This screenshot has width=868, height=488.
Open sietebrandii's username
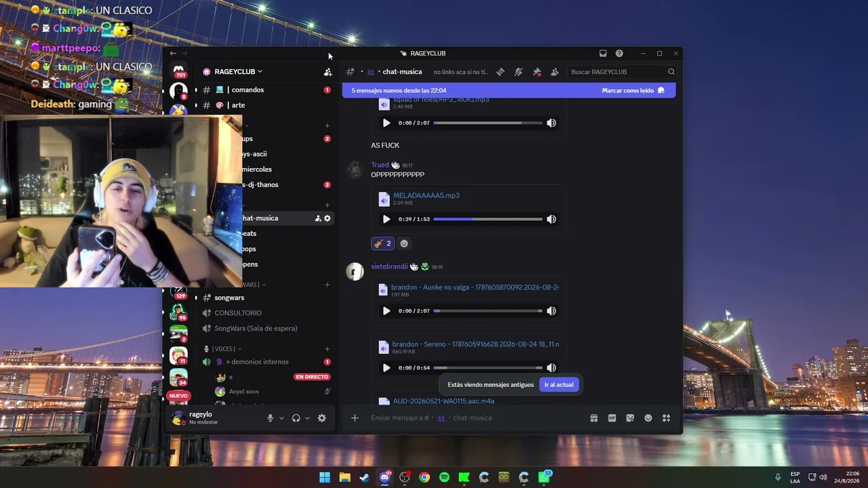(389, 266)
